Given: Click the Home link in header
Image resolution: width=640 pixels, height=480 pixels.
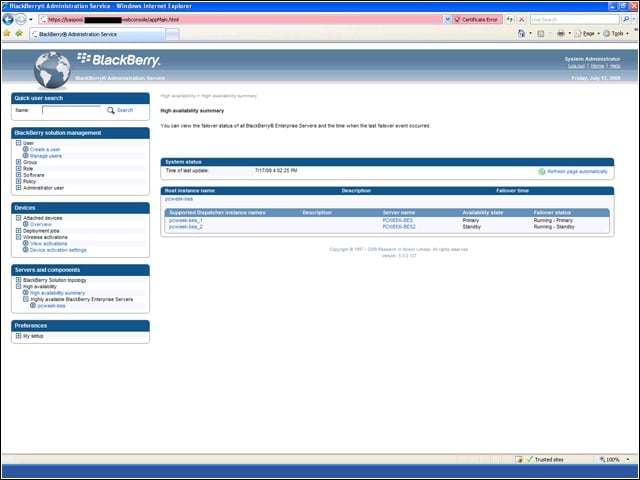Looking at the screenshot, I should point(597,66).
